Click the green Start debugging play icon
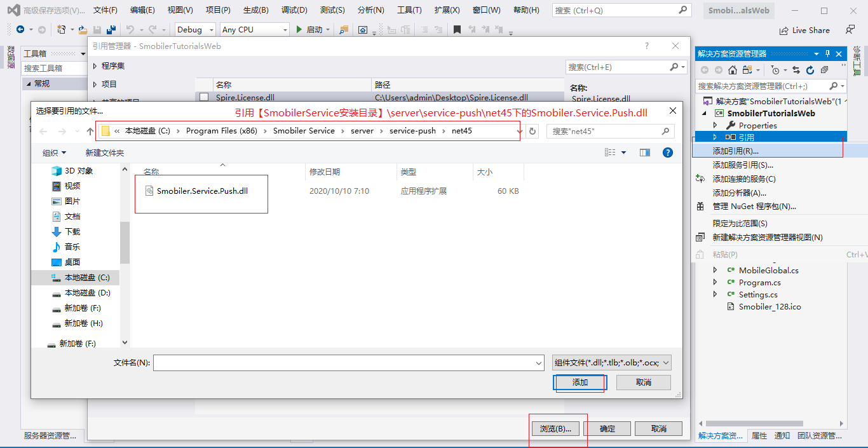Screen dimensions: 868x448 tap(299, 30)
